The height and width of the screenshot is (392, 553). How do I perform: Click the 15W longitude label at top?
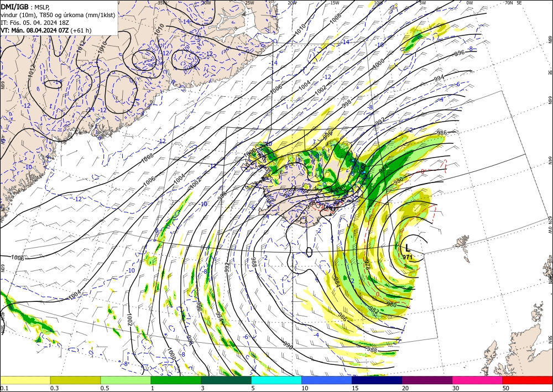point(335,3)
